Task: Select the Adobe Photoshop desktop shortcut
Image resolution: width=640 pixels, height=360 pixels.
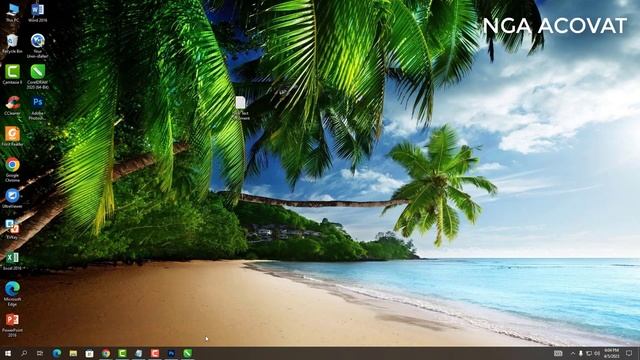Action: (x=38, y=108)
